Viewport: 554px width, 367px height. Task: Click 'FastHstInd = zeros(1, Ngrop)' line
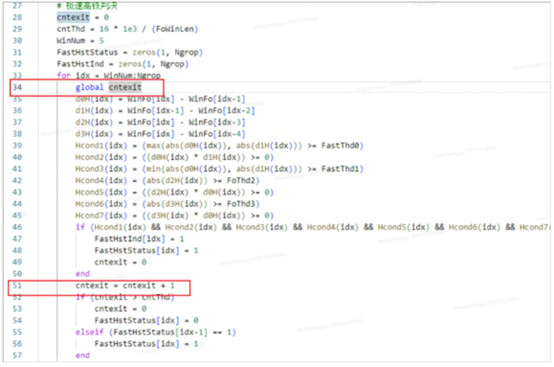pyautogui.click(x=123, y=64)
